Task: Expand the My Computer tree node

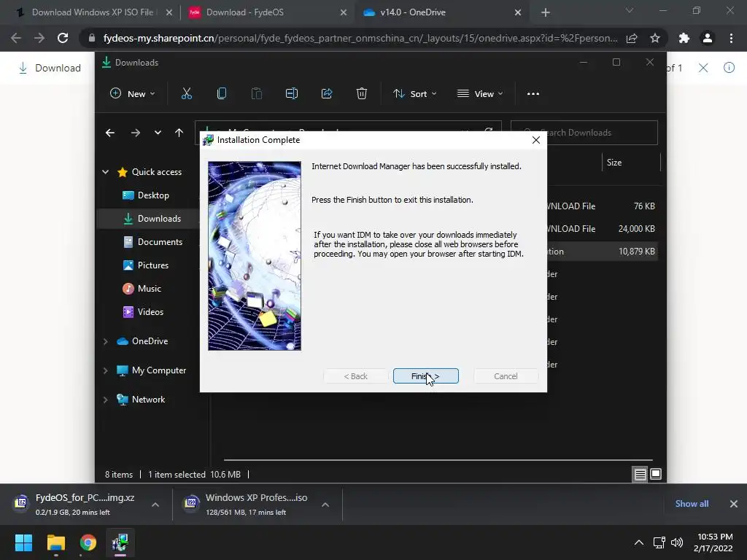Action: pos(105,370)
